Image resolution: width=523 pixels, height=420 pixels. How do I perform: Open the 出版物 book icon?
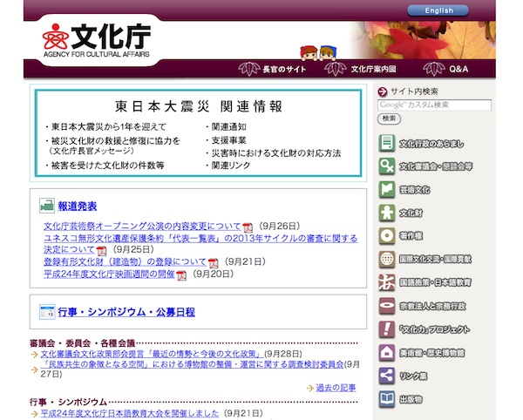pyautogui.click(x=387, y=399)
